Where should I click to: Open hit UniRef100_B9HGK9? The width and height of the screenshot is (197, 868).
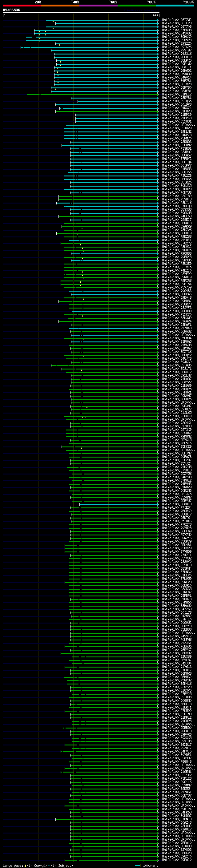coord(177,37)
